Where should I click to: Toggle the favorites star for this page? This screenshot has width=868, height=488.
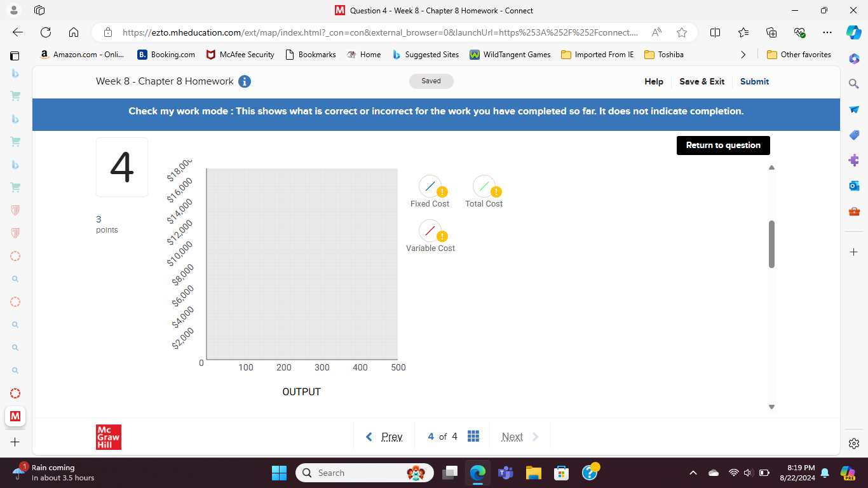click(x=681, y=32)
